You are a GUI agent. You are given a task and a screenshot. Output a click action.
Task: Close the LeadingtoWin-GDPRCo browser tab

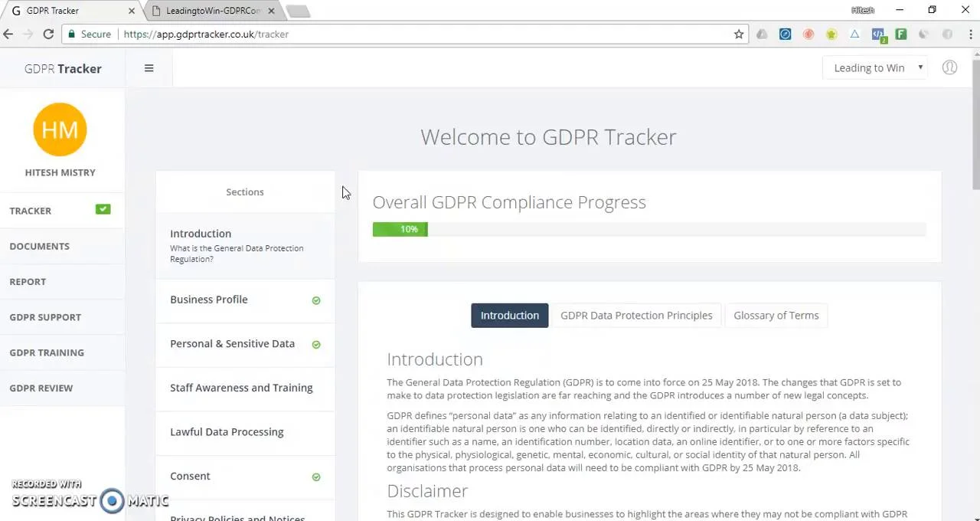tap(271, 11)
